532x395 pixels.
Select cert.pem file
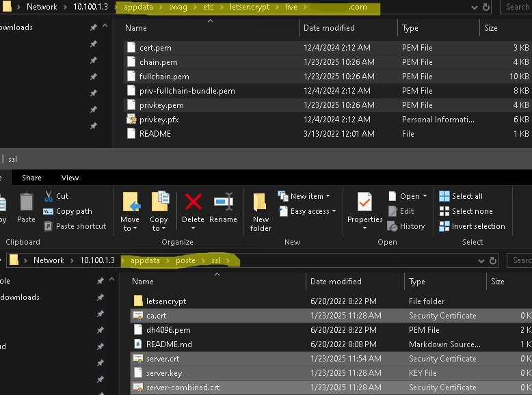pos(328,48)
